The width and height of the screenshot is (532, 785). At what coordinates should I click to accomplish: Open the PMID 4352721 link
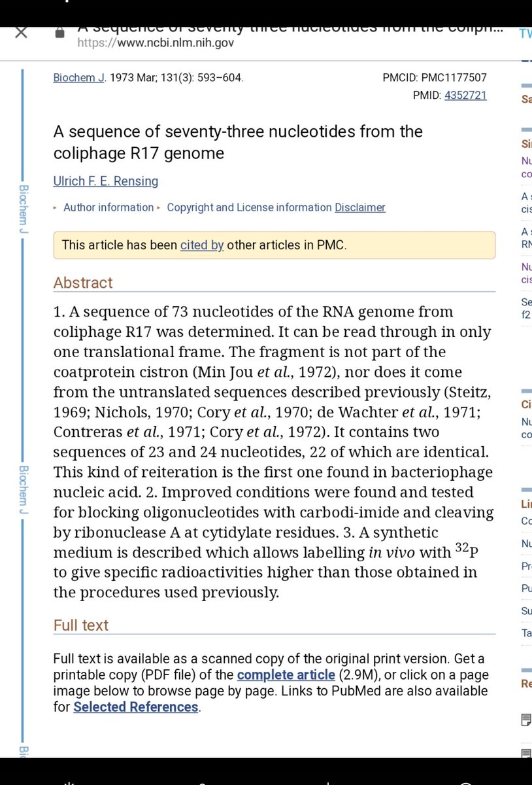465,96
